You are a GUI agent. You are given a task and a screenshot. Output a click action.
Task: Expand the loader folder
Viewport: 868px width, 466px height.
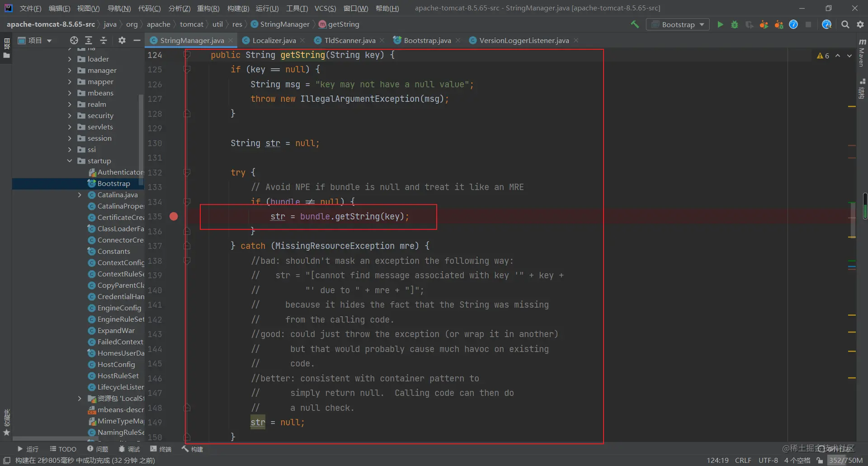pos(70,59)
